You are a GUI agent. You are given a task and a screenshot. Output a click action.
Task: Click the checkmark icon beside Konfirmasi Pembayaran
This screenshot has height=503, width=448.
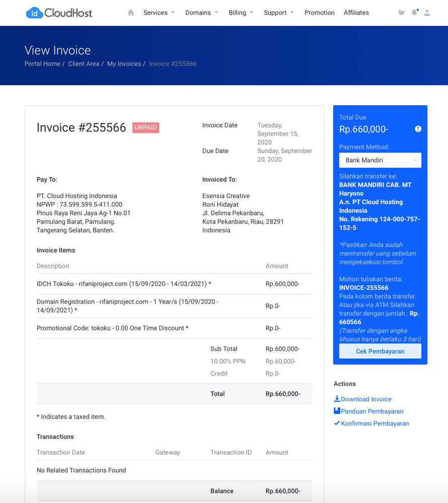(336, 423)
